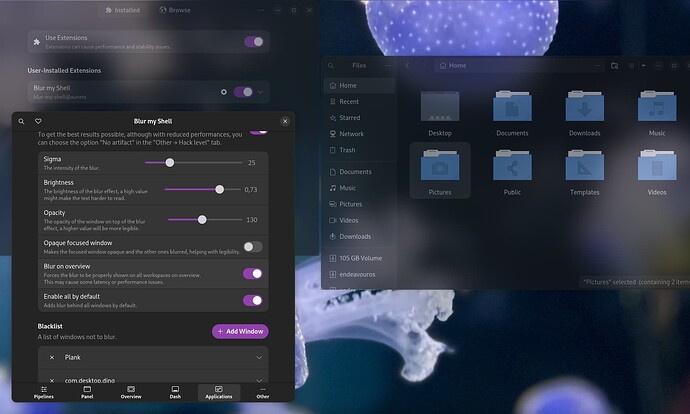Open Files sidebar three-dot menu
Screen dimensions: 690x414
pos(388,66)
